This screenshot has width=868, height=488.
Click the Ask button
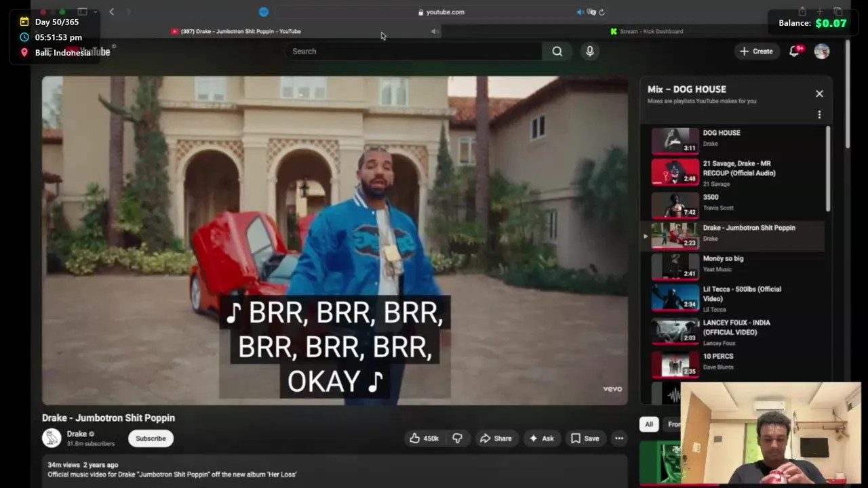tap(541, 439)
